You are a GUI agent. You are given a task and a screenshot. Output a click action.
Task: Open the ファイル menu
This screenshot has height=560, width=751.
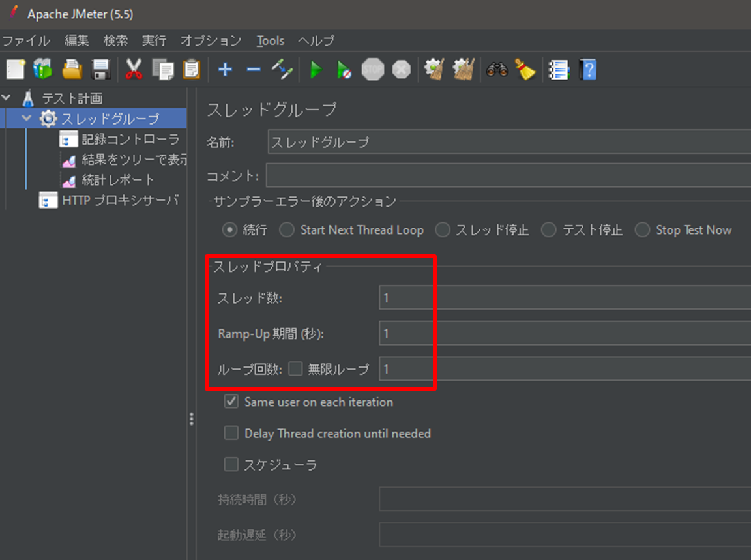pyautogui.click(x=25, y=40)
